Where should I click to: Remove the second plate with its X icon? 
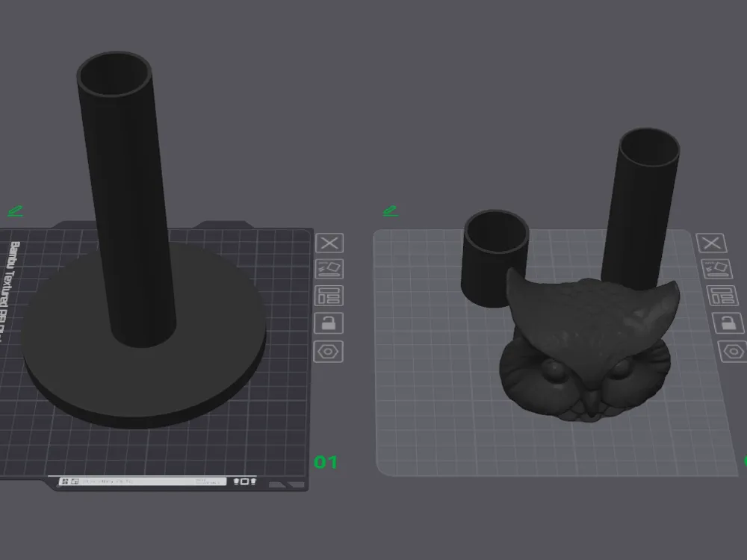coord(712,243)
